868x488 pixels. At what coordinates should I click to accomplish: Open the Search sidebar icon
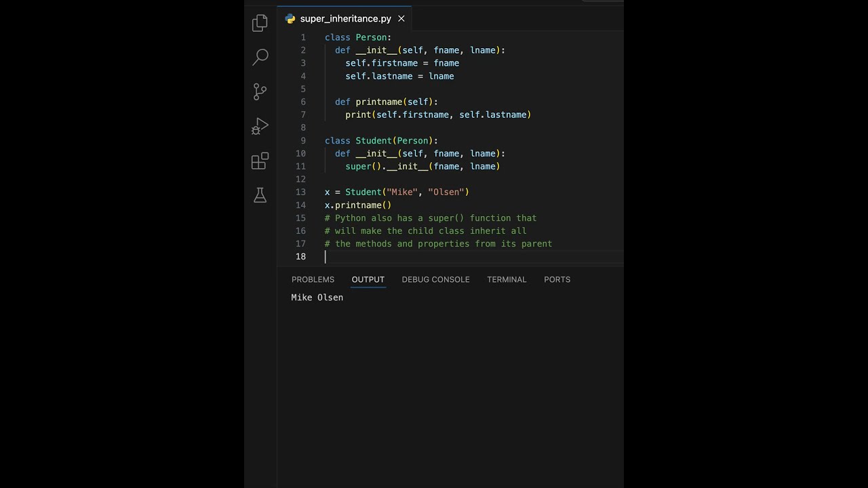point(260,57)
